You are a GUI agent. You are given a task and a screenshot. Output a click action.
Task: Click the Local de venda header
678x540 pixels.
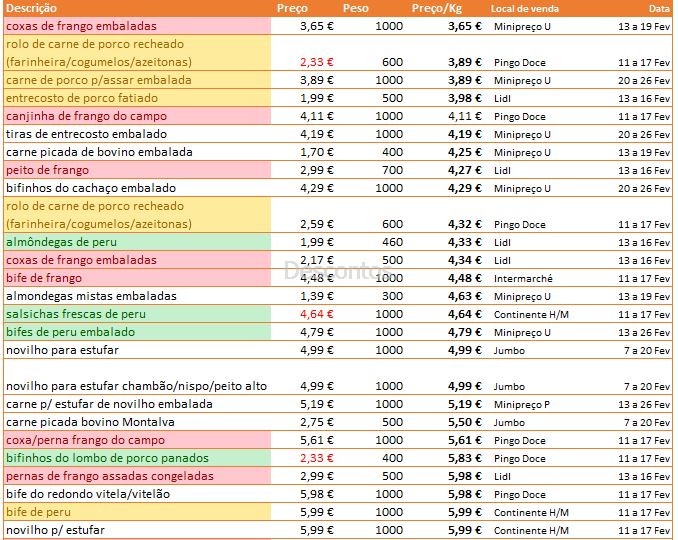(x=524, y=9)
